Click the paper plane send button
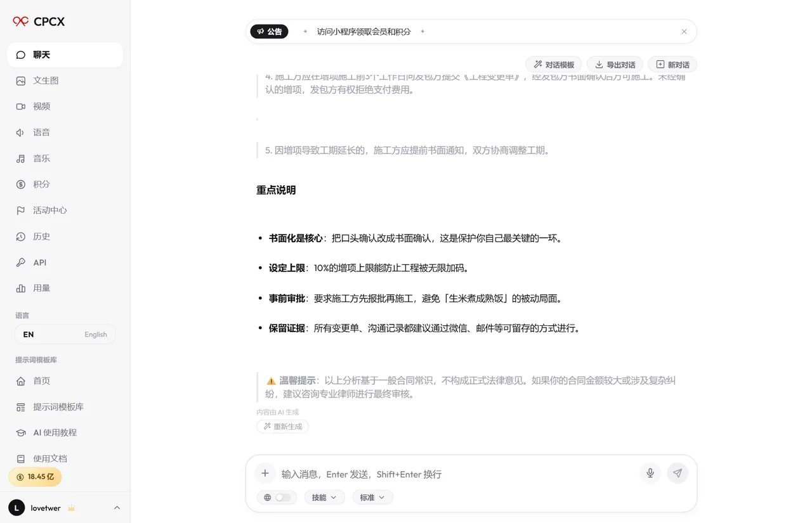 [678, 473]
